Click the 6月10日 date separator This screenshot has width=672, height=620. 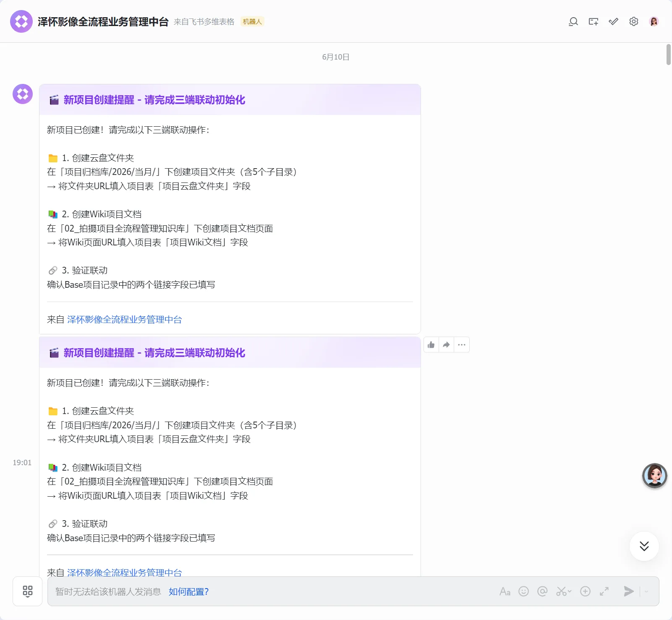point(336,57)
